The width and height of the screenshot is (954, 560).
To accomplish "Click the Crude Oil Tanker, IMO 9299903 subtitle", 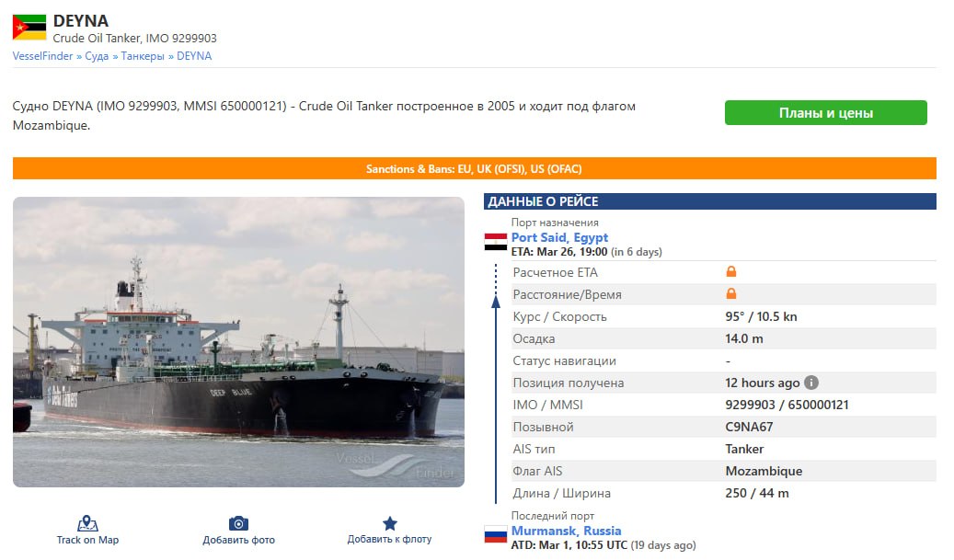I will (134, 38).
